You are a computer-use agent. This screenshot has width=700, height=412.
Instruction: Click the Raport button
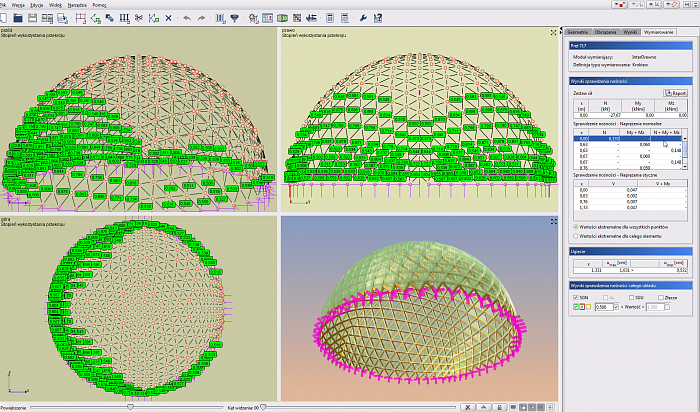click(676, 92)
